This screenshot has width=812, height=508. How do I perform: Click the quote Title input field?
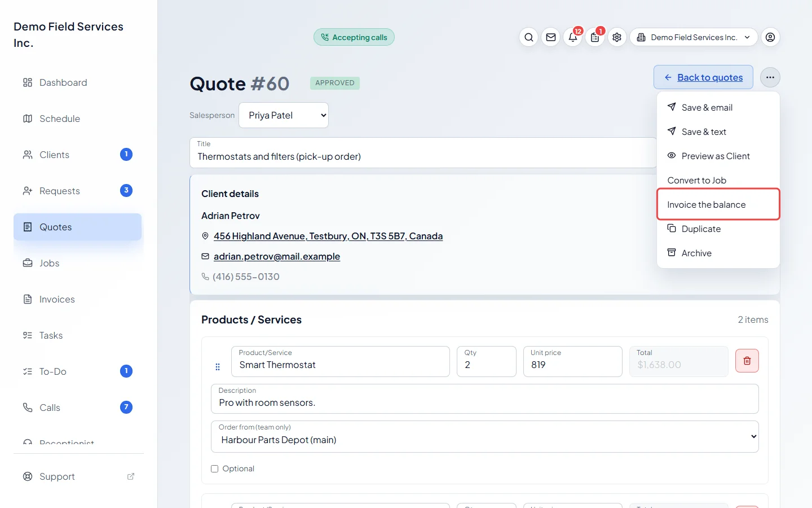click(x=423, y=152)
